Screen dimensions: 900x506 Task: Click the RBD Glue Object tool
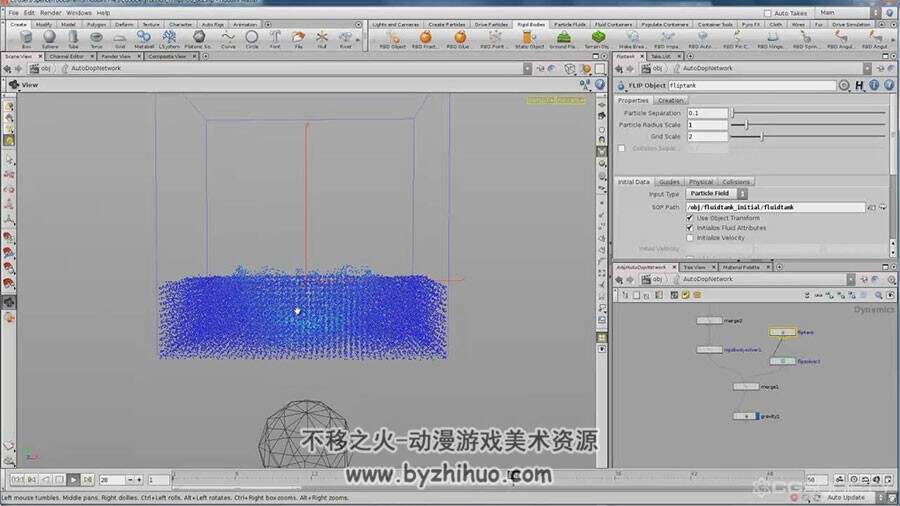click(x=459, y=40)
